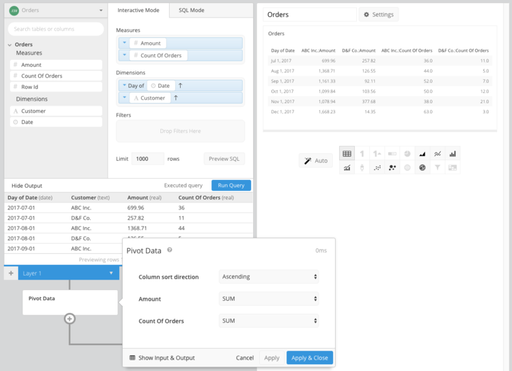Click the plus circle below Pivot Data step
512x371 pixels.
(x=69, y=319)
